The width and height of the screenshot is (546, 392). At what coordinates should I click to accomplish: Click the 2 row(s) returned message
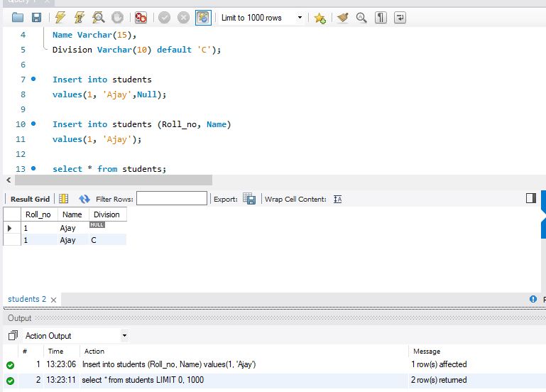click(x=439, y=380)
